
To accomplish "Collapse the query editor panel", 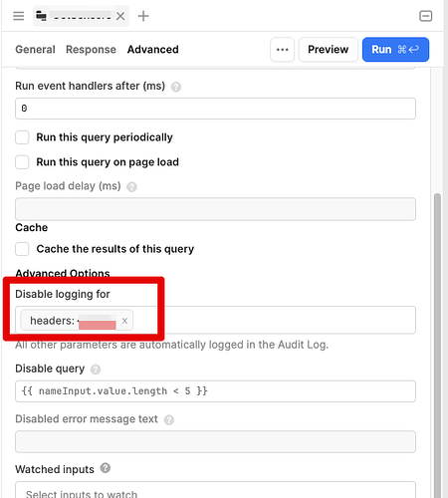I will pyautogui.click(x=425, y=16).
